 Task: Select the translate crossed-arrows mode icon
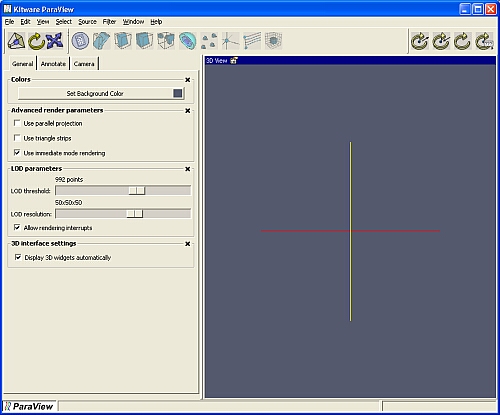(x=55, y=41)
